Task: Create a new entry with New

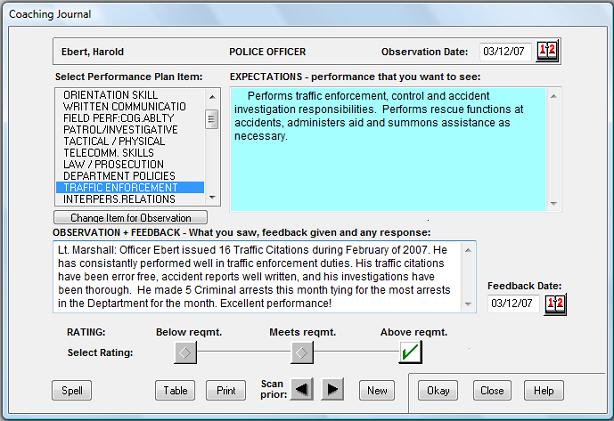Action: (x=376, y=390)
